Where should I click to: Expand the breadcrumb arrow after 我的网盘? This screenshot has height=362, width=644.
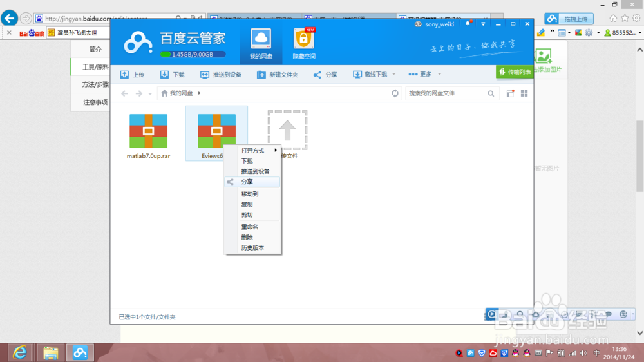pos(199,93)
